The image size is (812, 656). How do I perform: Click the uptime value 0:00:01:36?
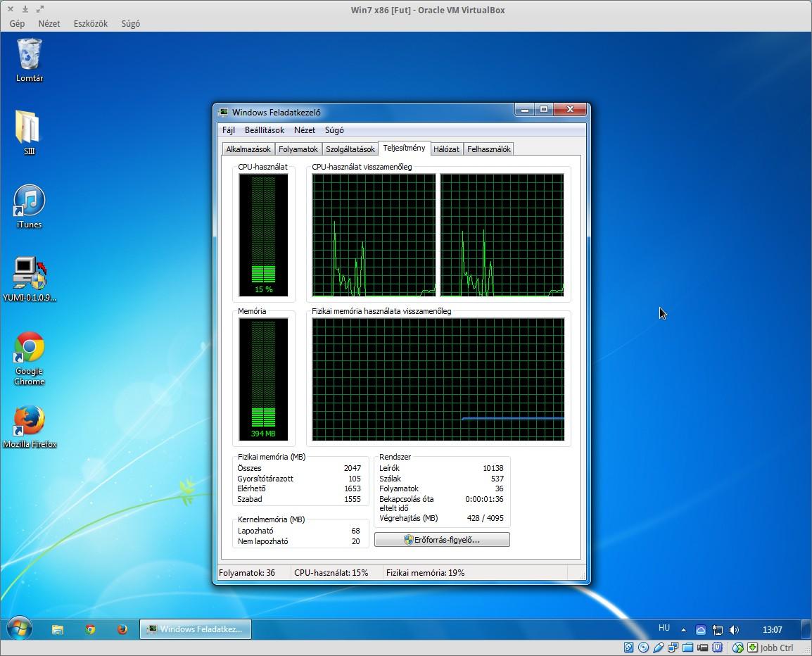[484, 499]
